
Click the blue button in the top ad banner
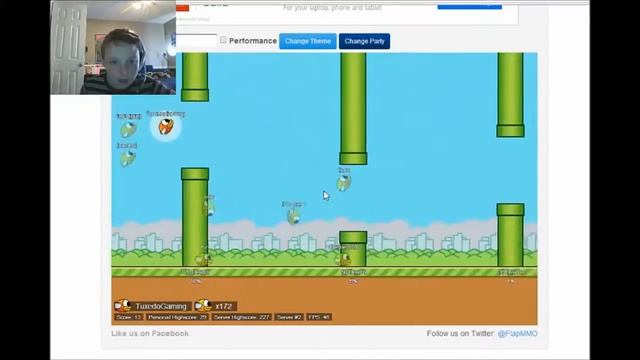click(469, 6)
